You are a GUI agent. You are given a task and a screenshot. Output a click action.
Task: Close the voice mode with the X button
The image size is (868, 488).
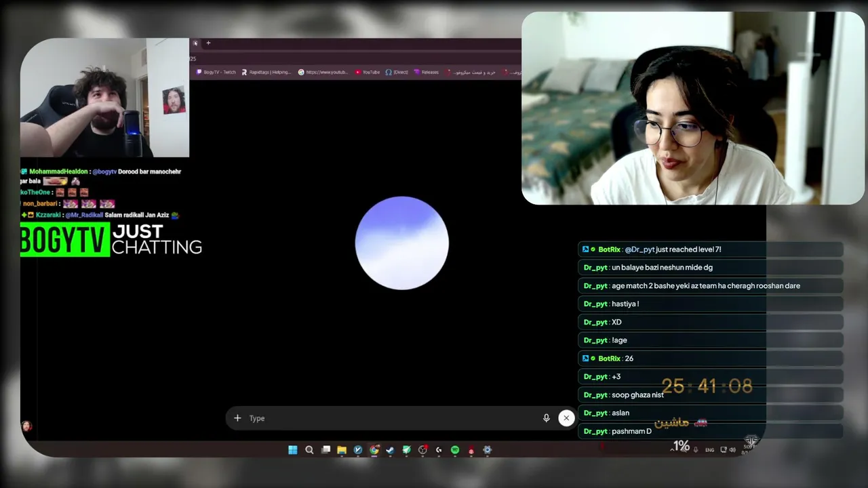pyautogui.click(x=566, y=418)
